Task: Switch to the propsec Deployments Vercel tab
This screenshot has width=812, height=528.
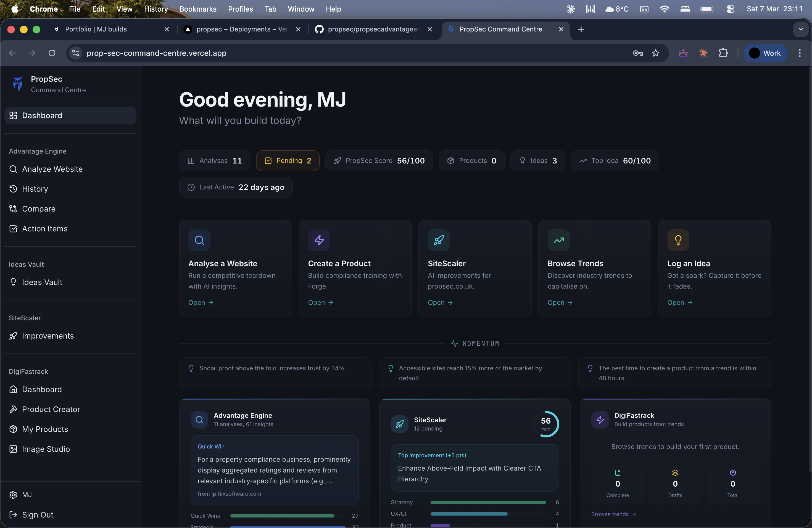Action: tap(242, 29)
